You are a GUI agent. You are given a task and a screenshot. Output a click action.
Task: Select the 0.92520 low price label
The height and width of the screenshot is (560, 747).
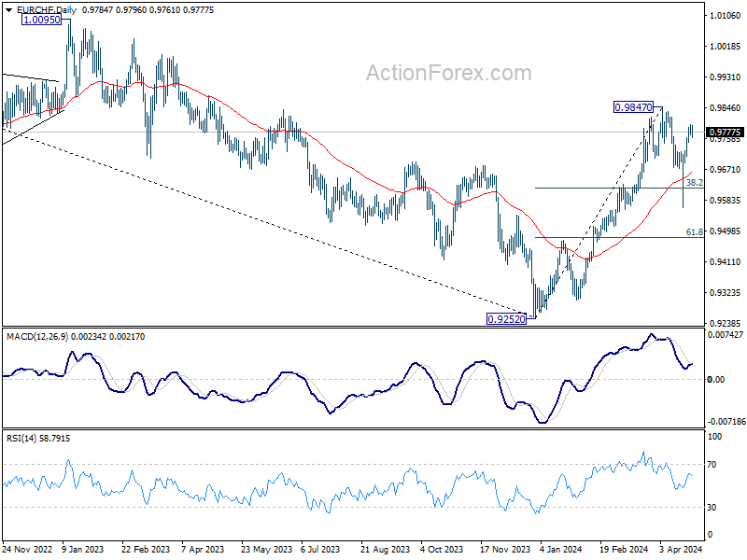coord(506,319)
